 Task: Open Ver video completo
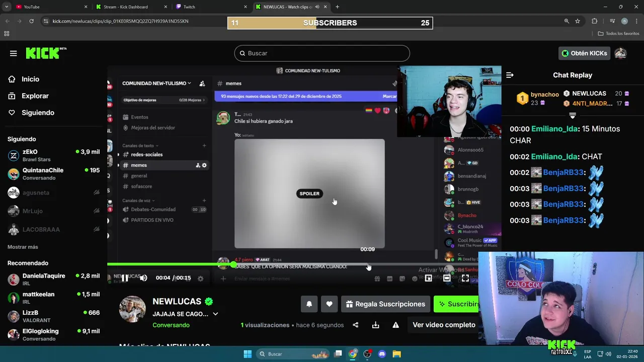click(444, 325)
